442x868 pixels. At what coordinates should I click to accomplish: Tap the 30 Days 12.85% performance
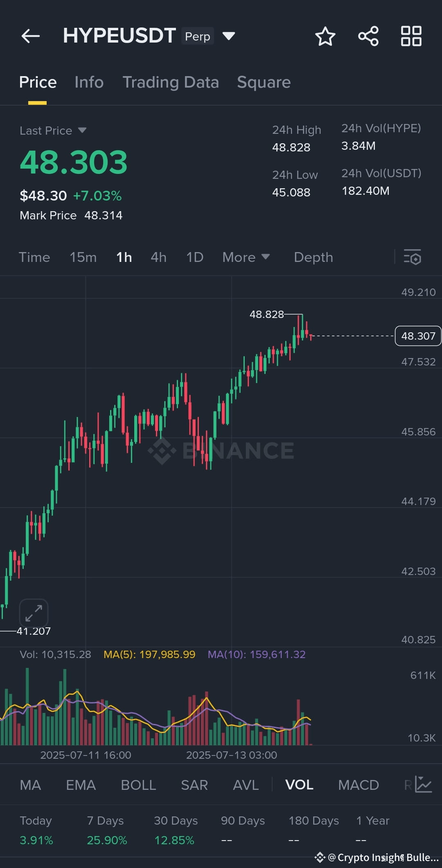(176, 830)
